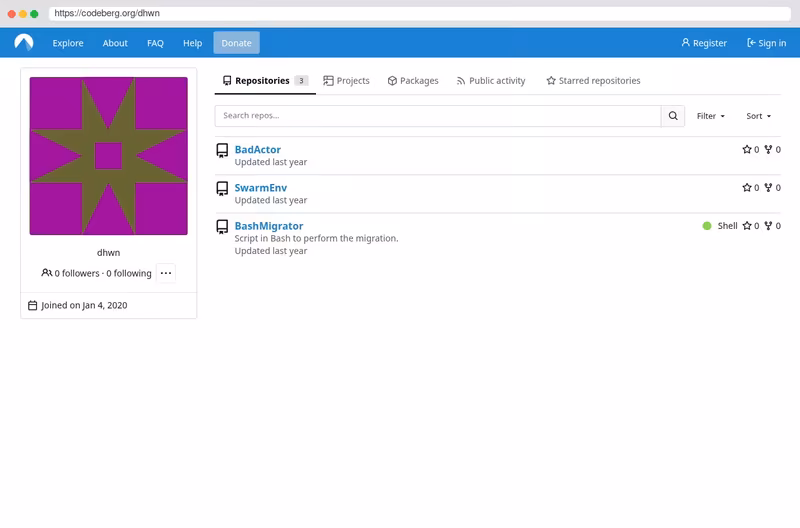Open the BashMigrator repository link
The width and height of the screenshot is (800, 528).
tap(269, 226)
